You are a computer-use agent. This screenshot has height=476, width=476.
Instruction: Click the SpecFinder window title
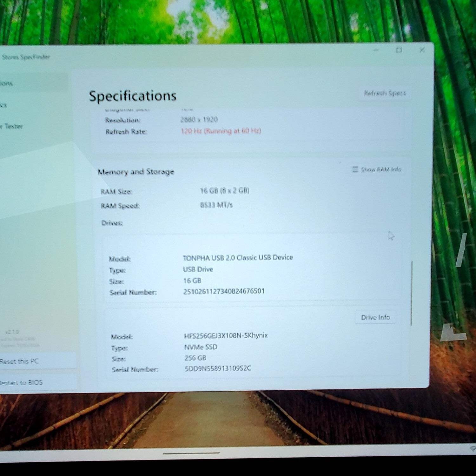[26, 57]
